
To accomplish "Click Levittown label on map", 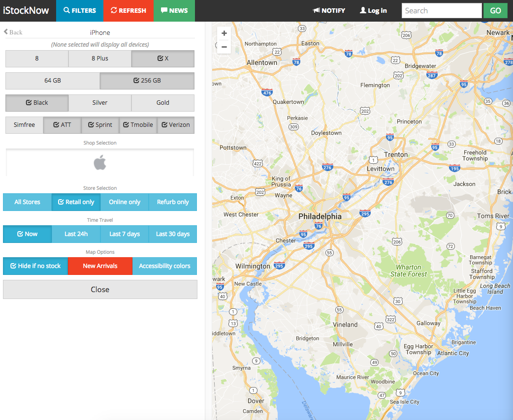I will (381, 169).
